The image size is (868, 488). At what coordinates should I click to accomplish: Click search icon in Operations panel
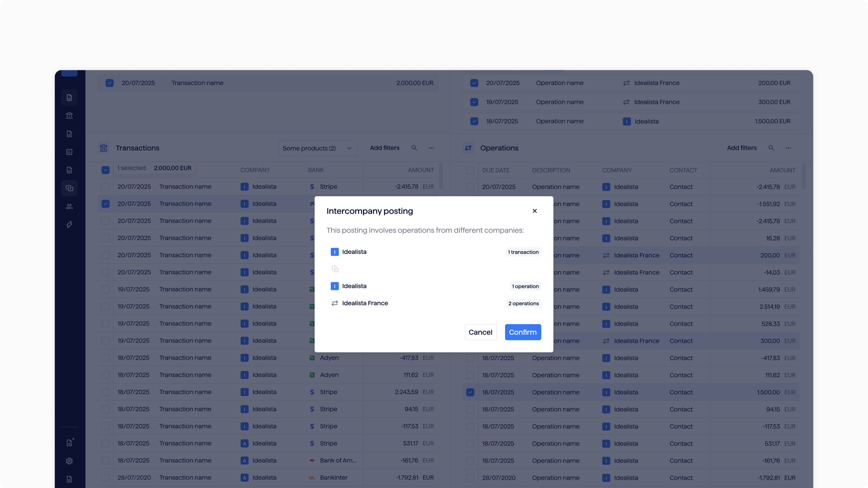point(771,148)
